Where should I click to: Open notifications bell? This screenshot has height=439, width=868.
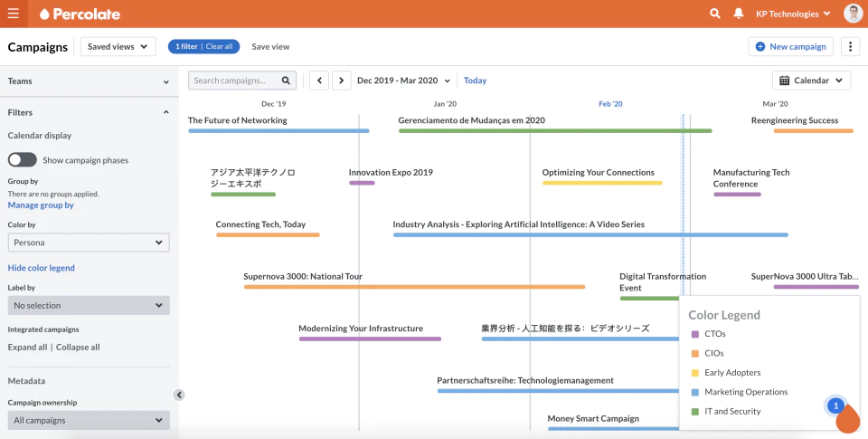coord(738,14)
